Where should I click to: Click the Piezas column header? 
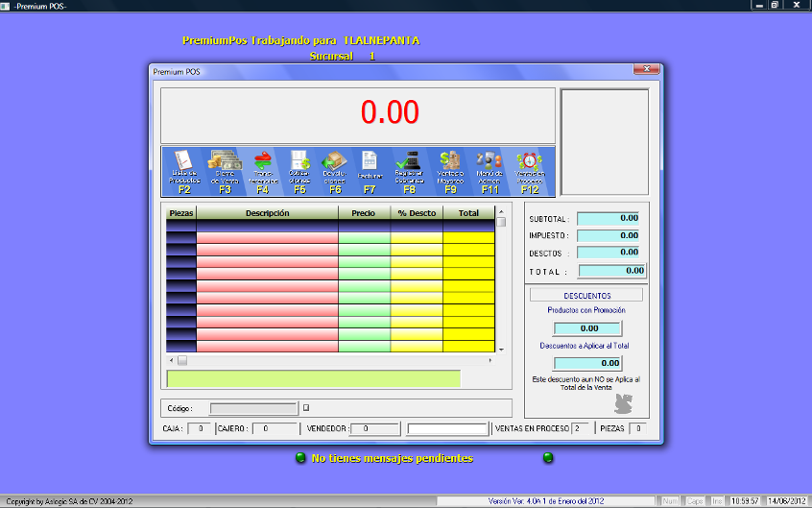pyautogui.click(x=181, y=213)
